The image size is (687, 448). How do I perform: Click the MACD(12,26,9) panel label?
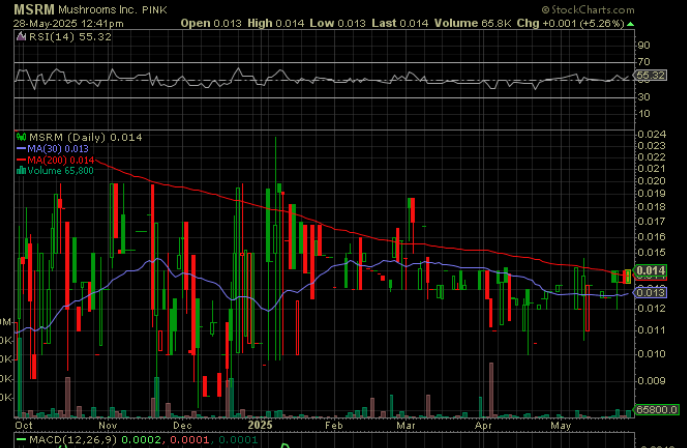(73, 439)
